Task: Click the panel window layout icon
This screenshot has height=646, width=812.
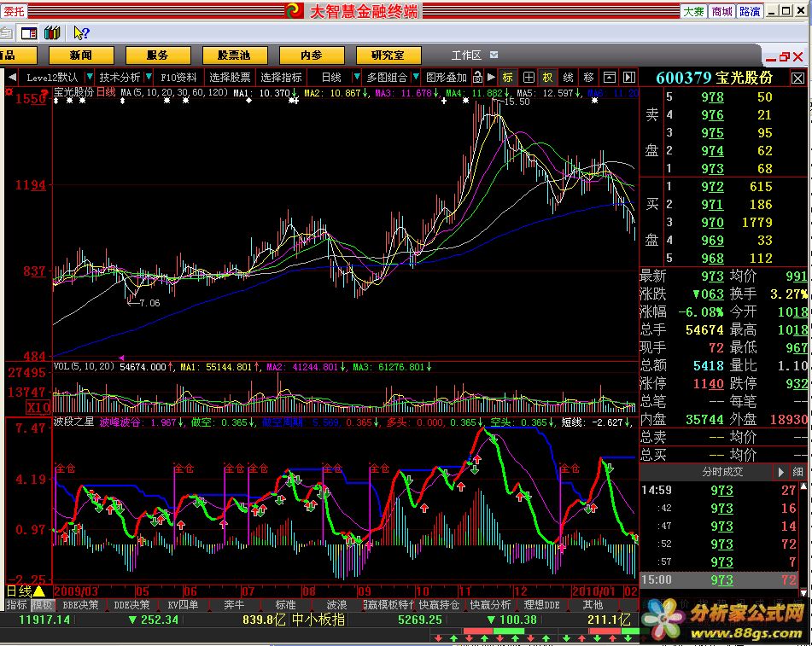Action: [x=610, y=77]
